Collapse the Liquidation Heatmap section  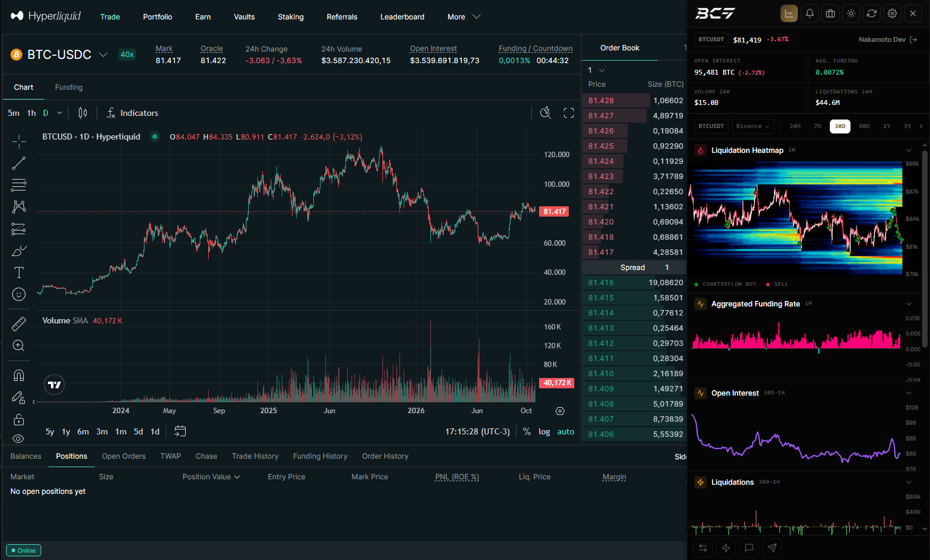point(909,150)
